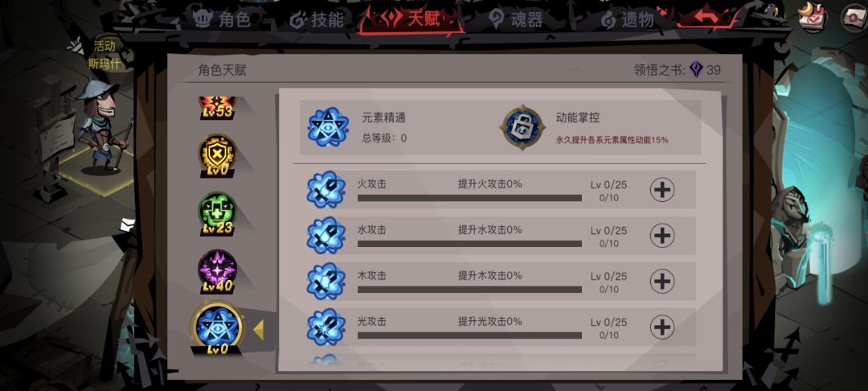Add a level to 光攻击 talent
Viewport: 868px width, 391px height.
tap(662, 327)
